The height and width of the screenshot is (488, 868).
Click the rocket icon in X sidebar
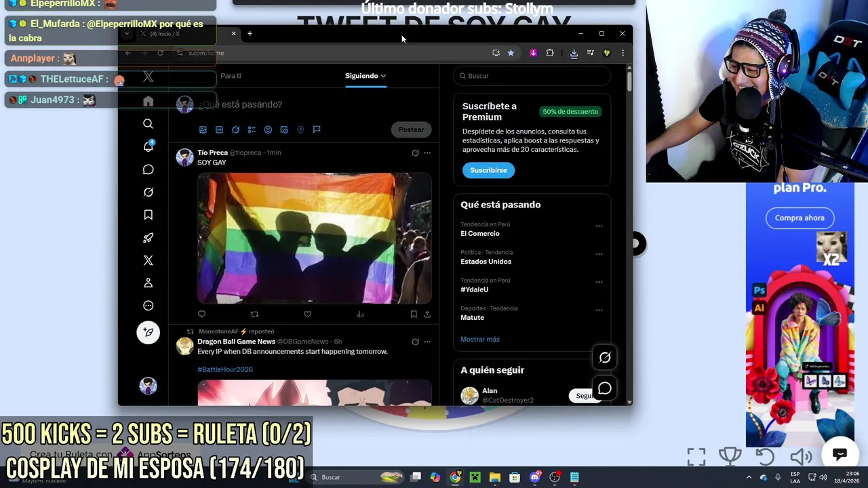pos(148,238)
